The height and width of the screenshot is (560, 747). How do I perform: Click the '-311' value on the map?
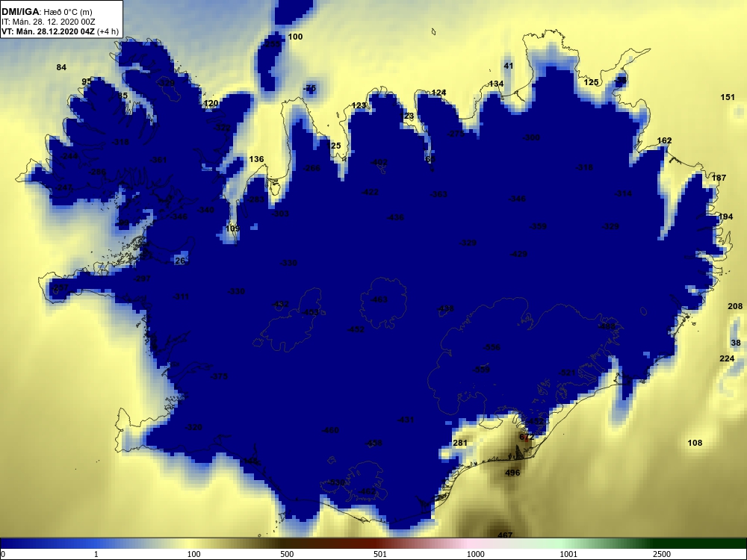point(181,296)
